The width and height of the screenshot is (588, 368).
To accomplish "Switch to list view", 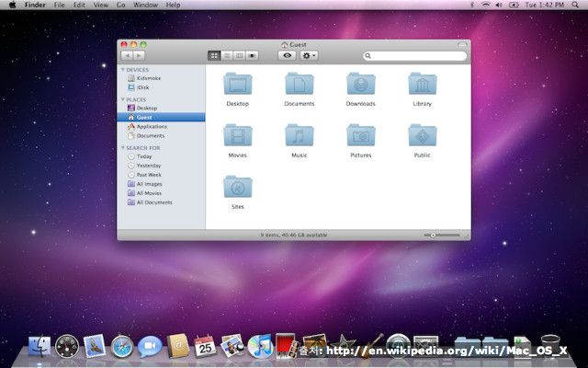I will pos(227,55).
